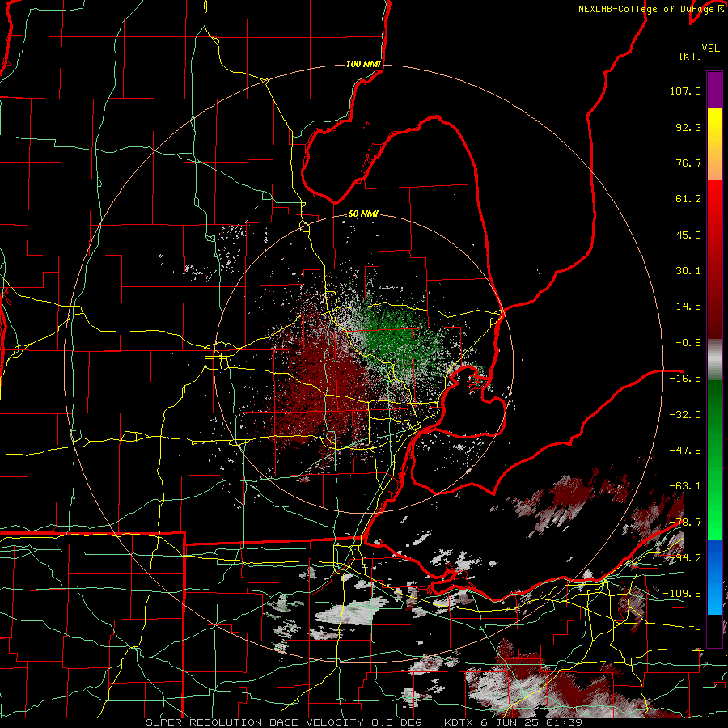728x728 pixels.
Task: Click the yellow segment of velocity color bar
Action: click(x=714, y=128)
